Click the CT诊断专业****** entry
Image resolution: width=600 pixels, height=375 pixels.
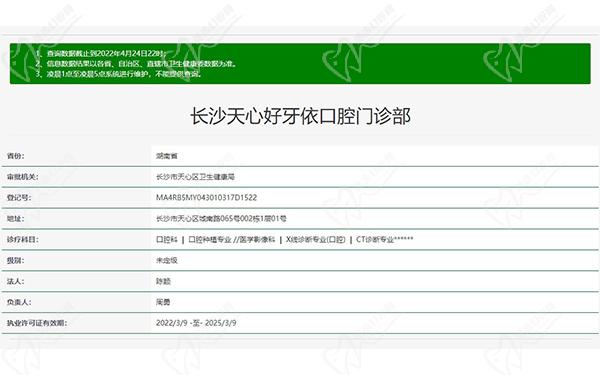point(385,240)
